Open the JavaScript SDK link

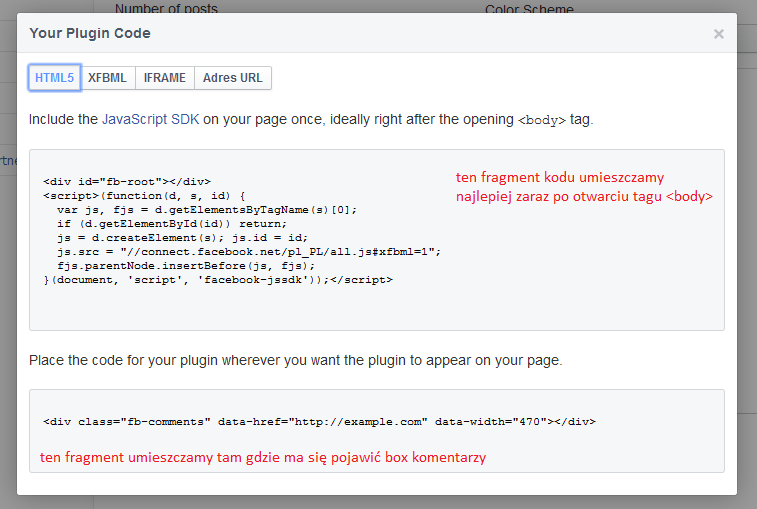pos(151,119)
